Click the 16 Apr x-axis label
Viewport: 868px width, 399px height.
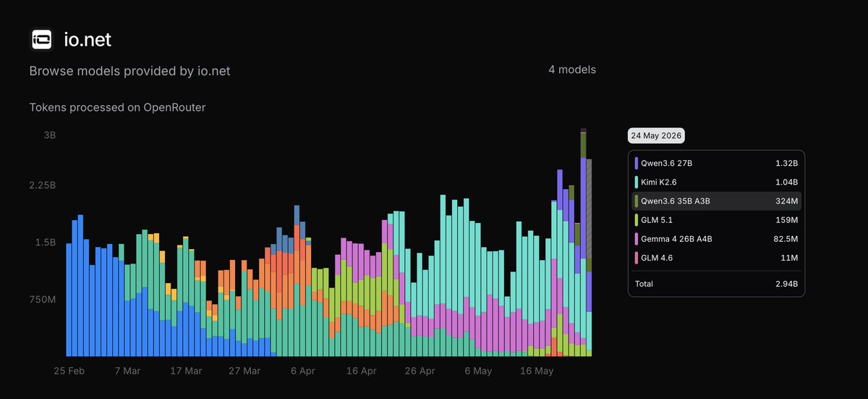click(361, 371)
